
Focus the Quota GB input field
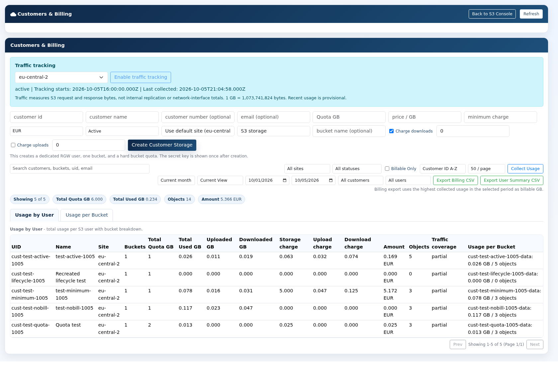[x=349, y=117]
